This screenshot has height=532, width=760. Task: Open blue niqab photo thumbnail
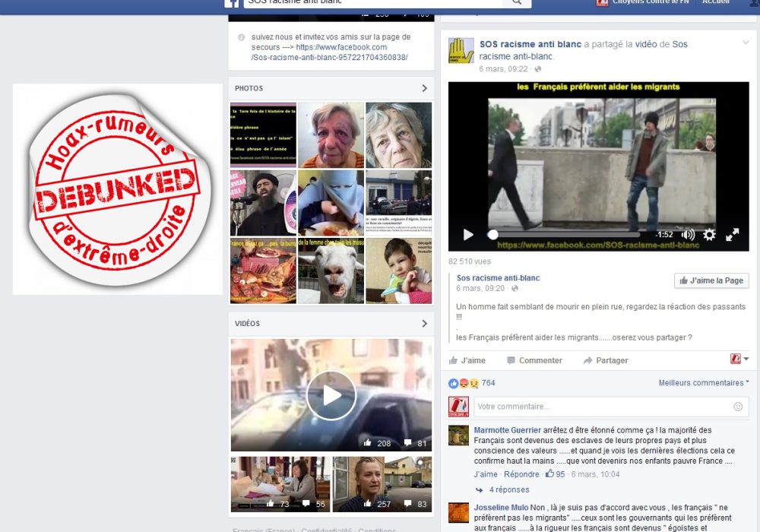click(x=331, y=203)
